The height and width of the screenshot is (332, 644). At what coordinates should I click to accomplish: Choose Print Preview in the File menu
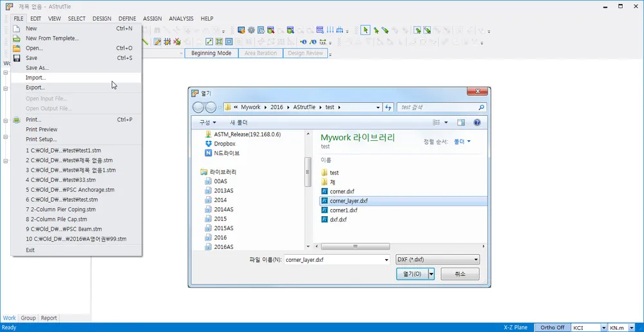tap(77, 129)
